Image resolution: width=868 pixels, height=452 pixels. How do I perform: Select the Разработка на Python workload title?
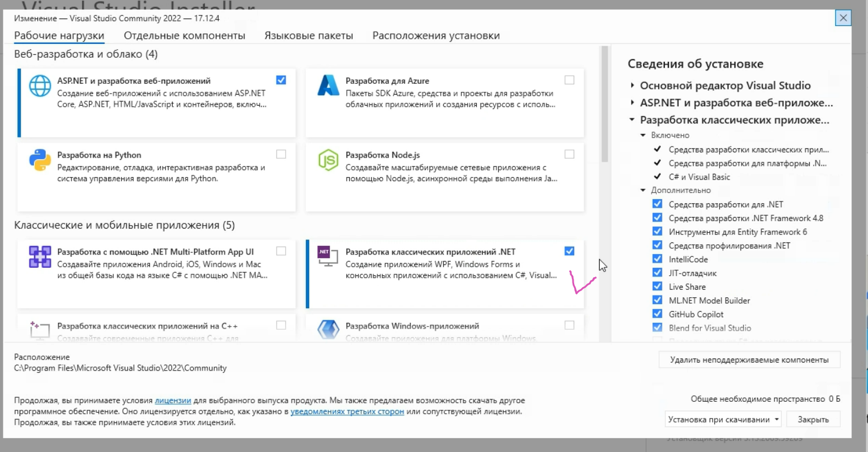[99, 155]
